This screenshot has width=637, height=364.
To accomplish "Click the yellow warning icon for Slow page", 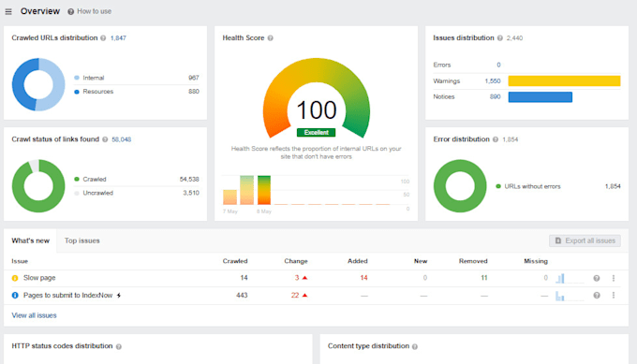I will (15, 278).
